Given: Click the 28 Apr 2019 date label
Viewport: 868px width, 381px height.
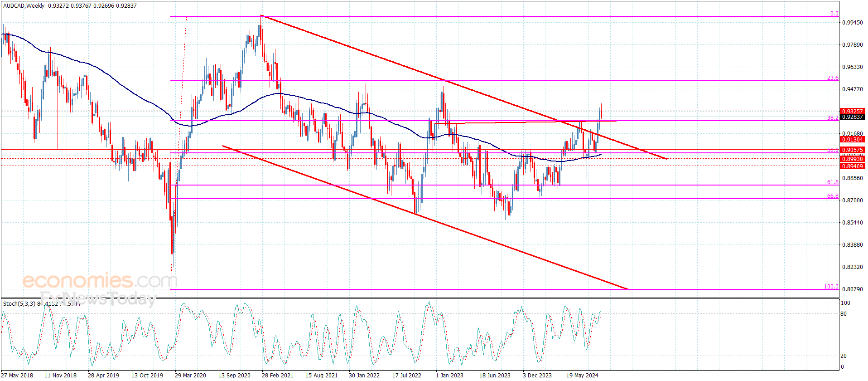Looking at the screenshot, I should (104, 375).
